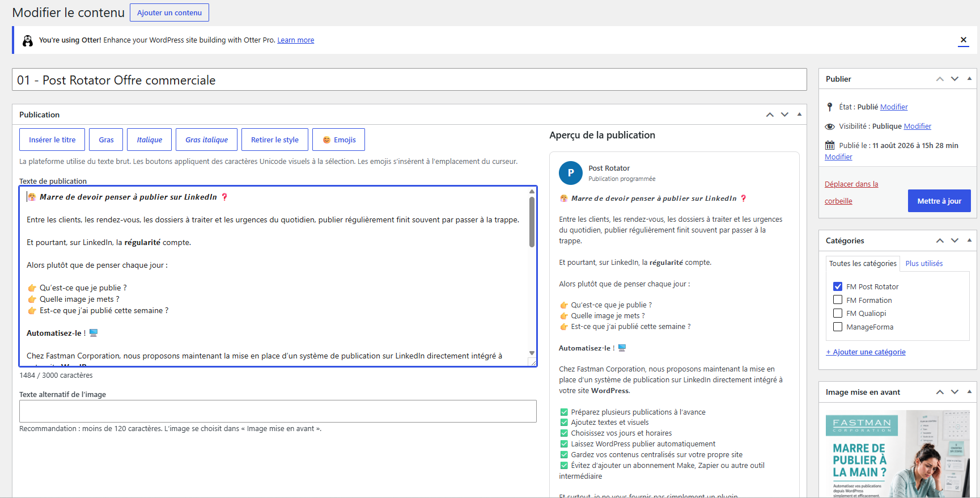Click the textarea scrollbar thumb

[532, 221]
